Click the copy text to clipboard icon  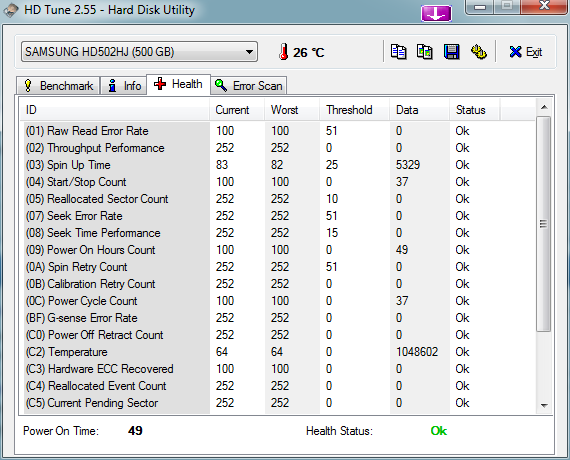398,52
